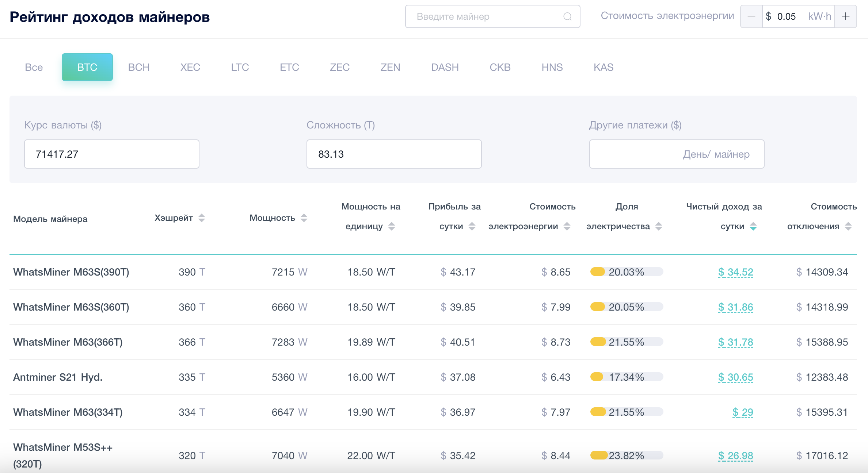The image size is (868, 473).
Task: Select Antminer S21 Hyd. model name
Action: pyautogui.click(x=58, y=377)
